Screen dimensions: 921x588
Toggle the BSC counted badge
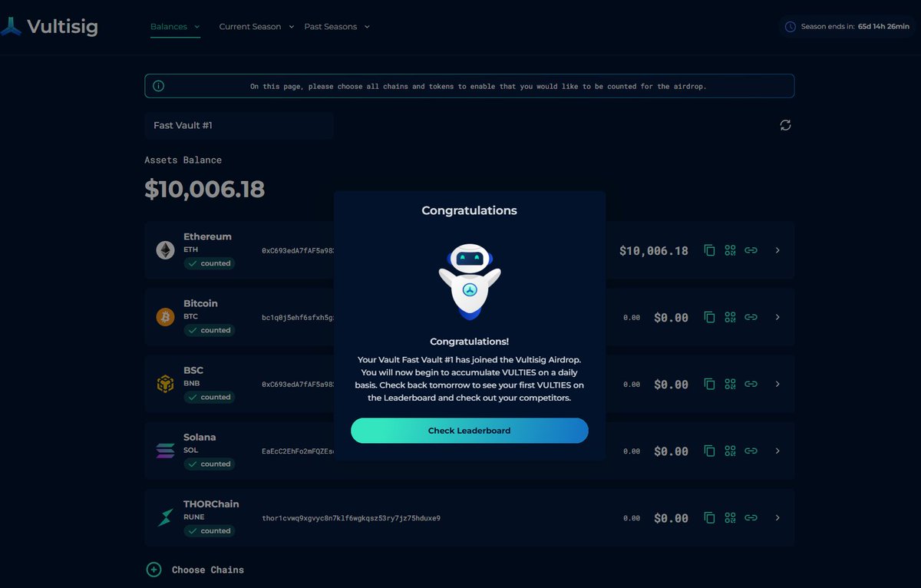pos(209,397)
